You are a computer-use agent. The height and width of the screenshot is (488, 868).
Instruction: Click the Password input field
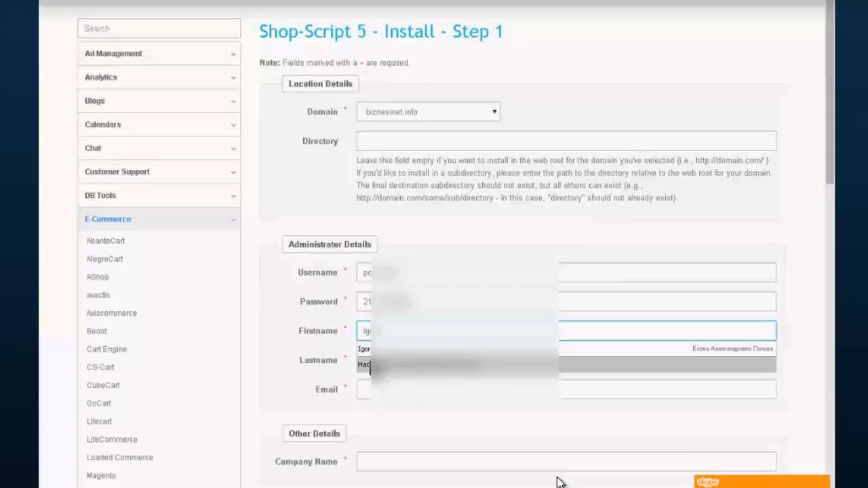point(566,302)
